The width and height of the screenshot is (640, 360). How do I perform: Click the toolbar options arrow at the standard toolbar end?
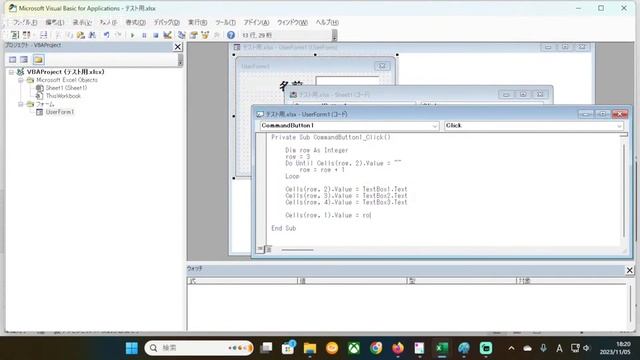pyautogui.click(x=334, y=36)
